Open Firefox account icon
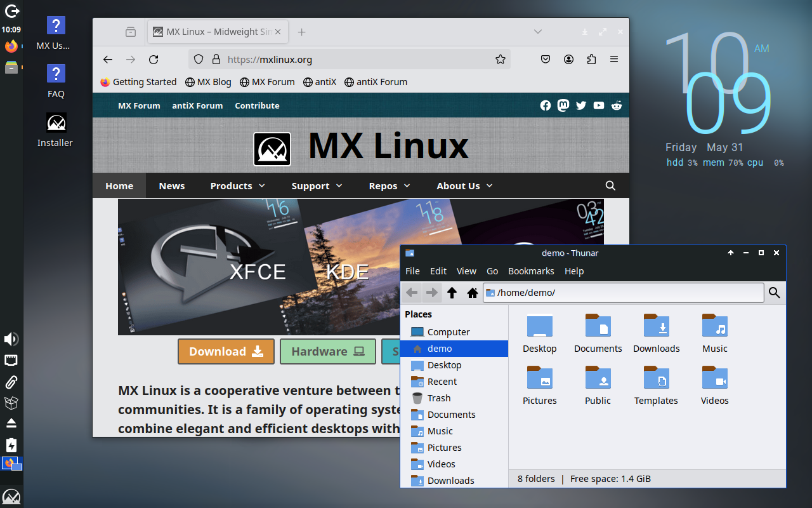Screen dimensions: 812x508 point(568,59)
